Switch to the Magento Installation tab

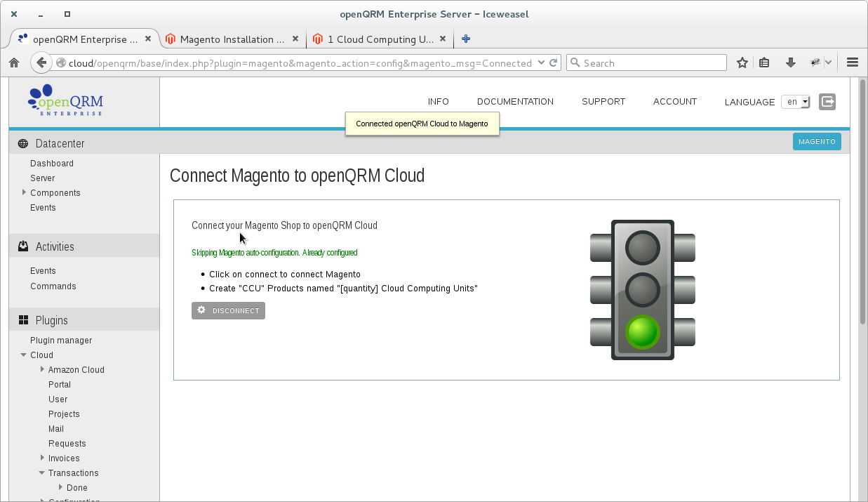click(232, 39)
